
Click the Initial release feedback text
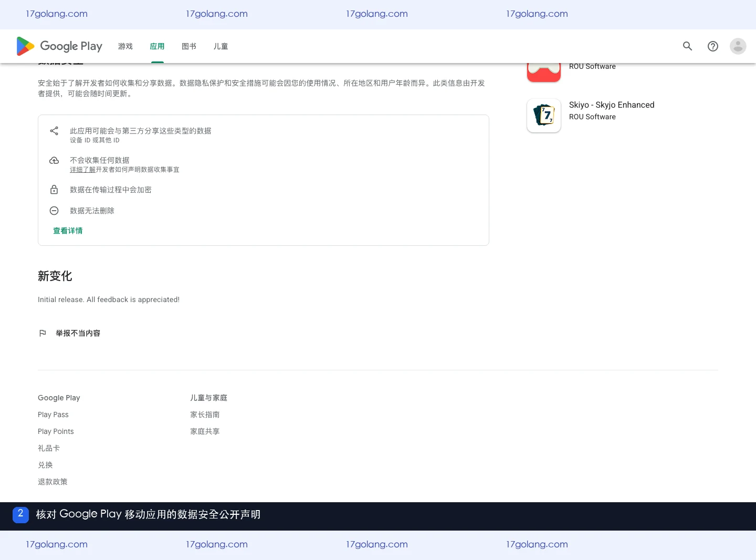click(109, 299)
